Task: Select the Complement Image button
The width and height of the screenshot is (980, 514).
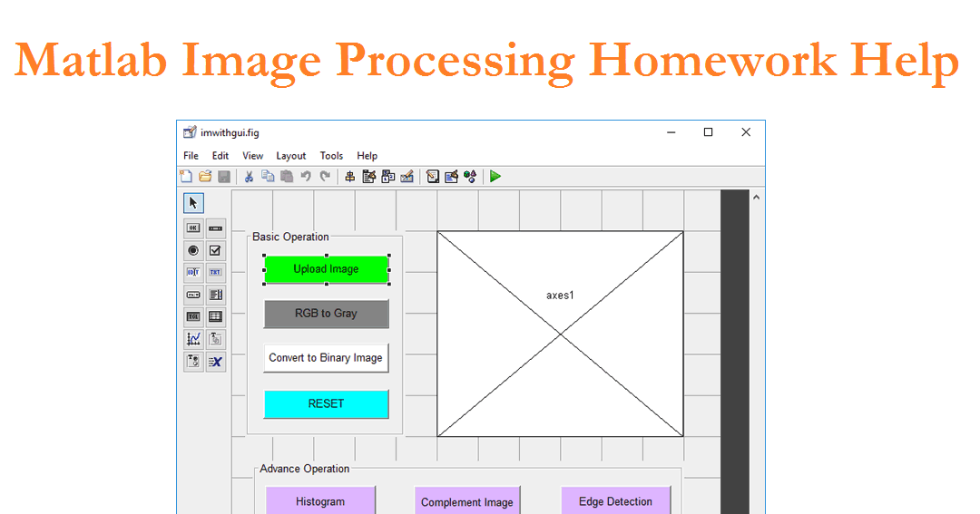Action: click(x=467, y=501)
